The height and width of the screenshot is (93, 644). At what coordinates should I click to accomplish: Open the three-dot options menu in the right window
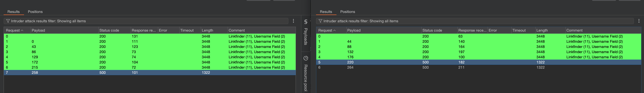(x=639, y=21)
